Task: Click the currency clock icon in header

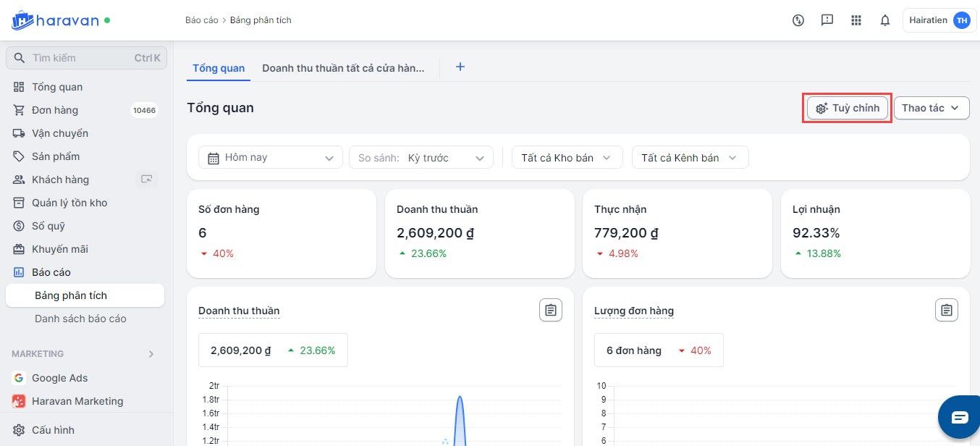Action: pyautogui.click(x=798, y=20)
